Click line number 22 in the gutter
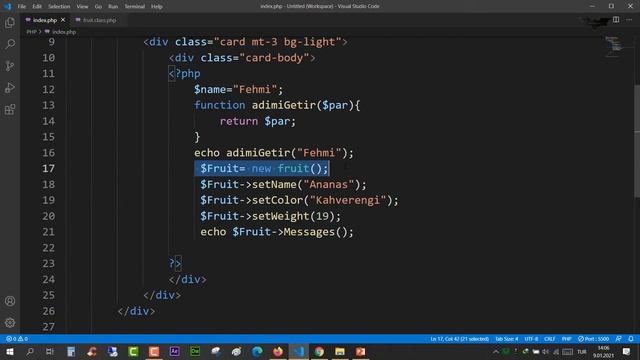Screen dimensions: 640x360 tap(49, 248)
